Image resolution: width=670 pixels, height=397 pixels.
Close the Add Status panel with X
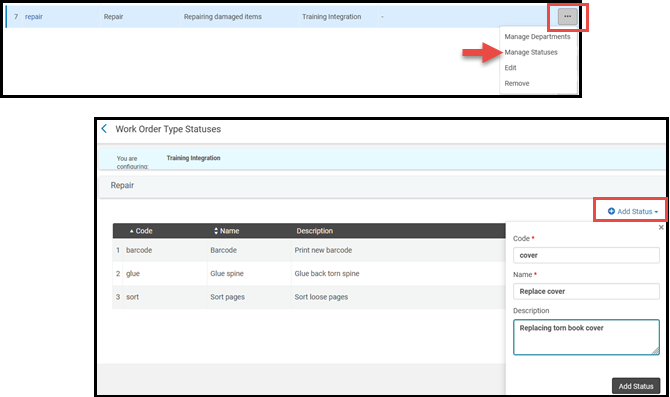tap(661, 227)
